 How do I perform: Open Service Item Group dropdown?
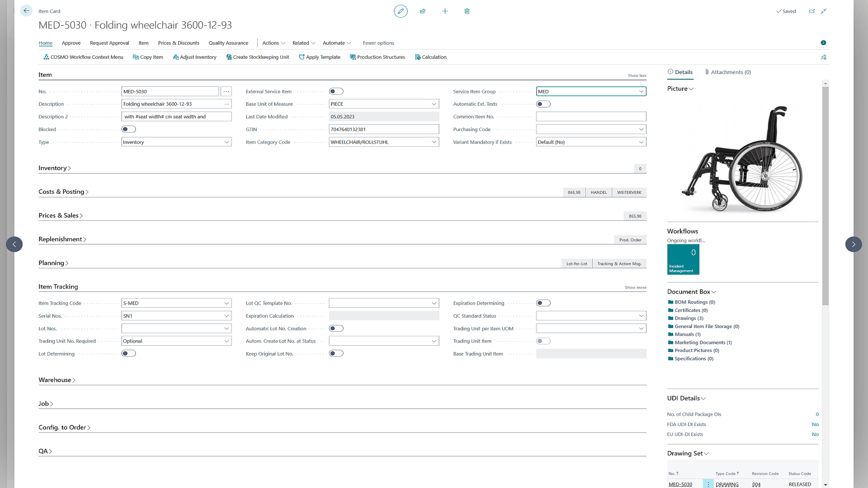[x=641, y=91]
